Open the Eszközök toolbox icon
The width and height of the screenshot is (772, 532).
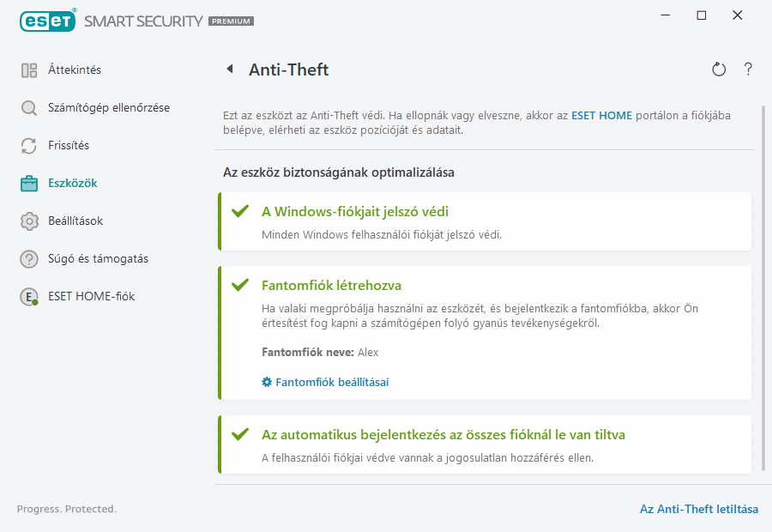(28, 183)
